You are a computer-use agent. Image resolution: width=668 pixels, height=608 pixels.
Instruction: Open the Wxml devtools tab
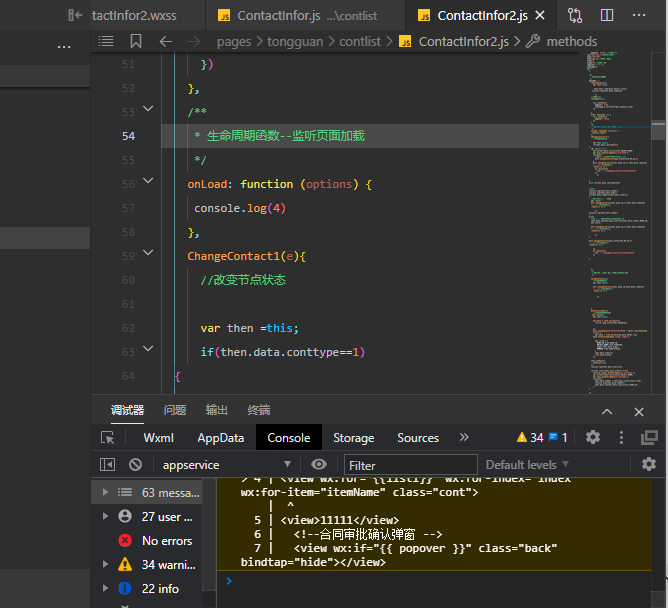click(158, 438)
